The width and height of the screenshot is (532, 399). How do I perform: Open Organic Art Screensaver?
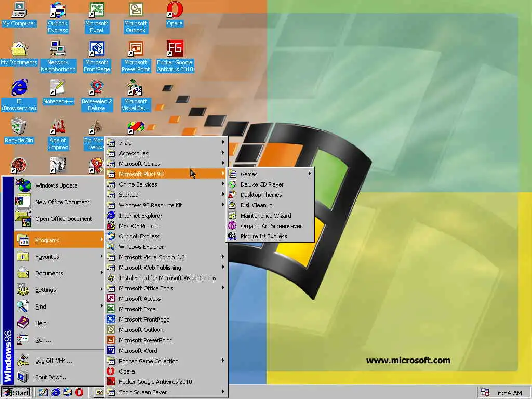click(270, 226)
